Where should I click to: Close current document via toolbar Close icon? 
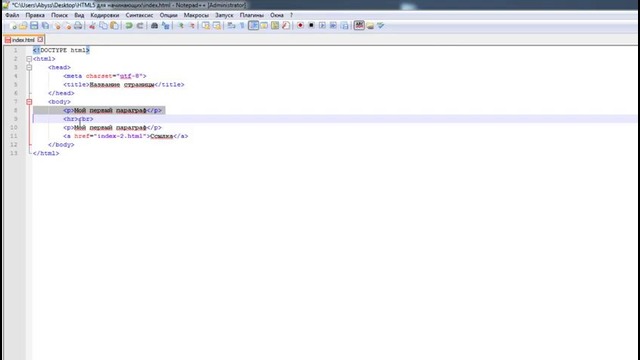(x=58, y=26)
